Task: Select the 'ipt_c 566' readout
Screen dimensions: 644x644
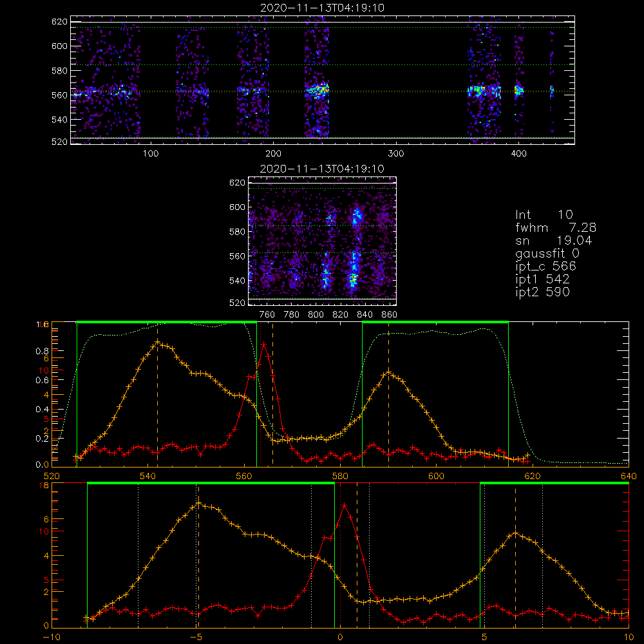Action: click(546, 267)
